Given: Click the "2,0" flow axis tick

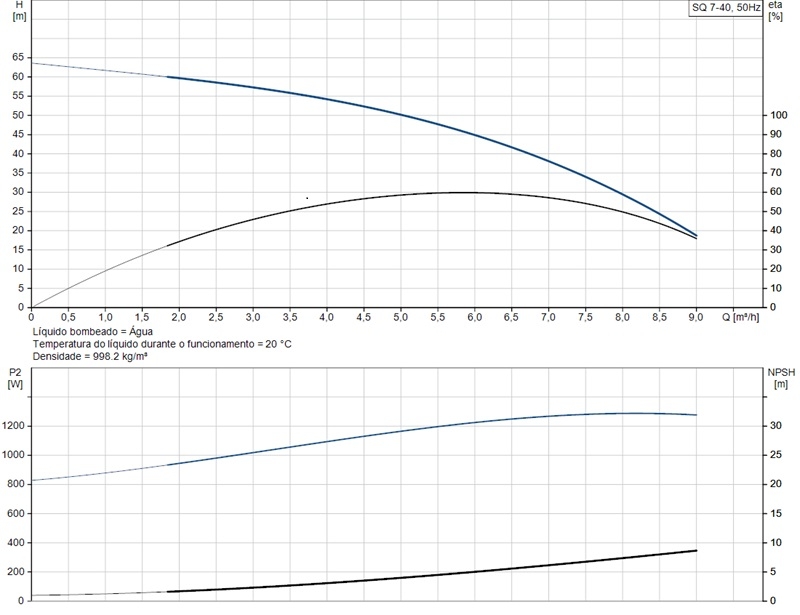Looking at the screenshot, I should [179, 317].
